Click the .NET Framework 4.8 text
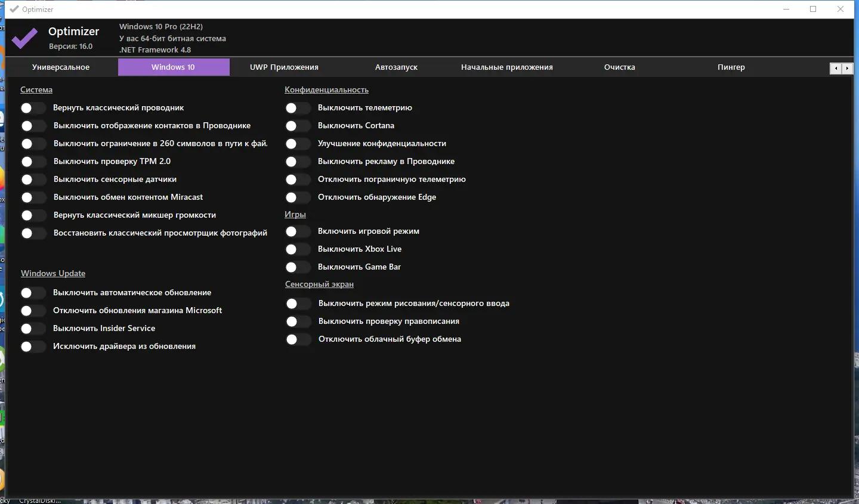The height and width of the screenshot is (504, 859). (x=155, y=50)
